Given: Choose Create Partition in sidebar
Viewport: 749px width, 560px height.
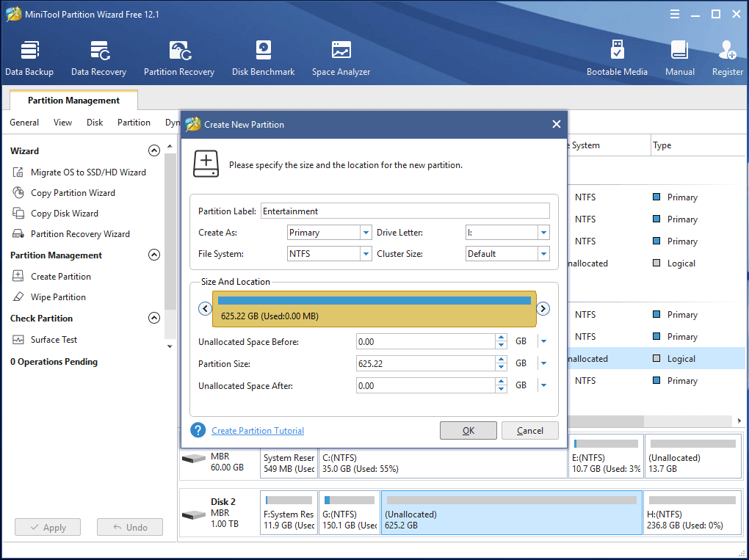Looking at the screenshot, I should (x=51, y=277).
